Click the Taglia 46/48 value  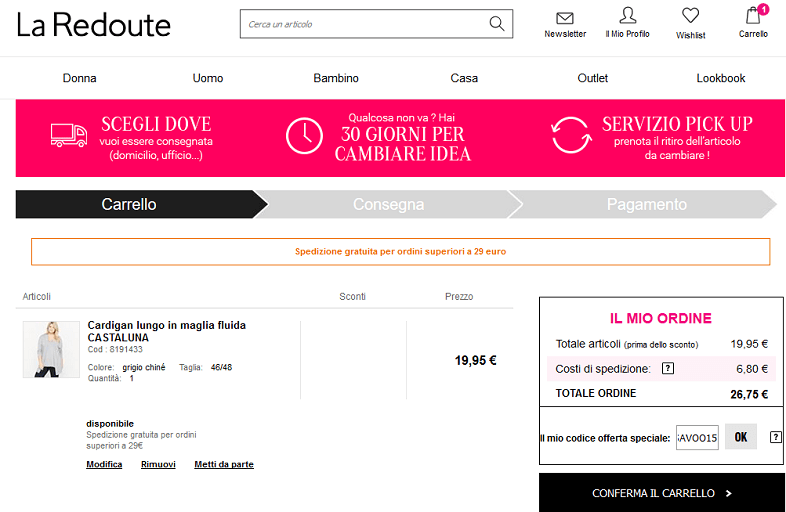coord(221,367)
